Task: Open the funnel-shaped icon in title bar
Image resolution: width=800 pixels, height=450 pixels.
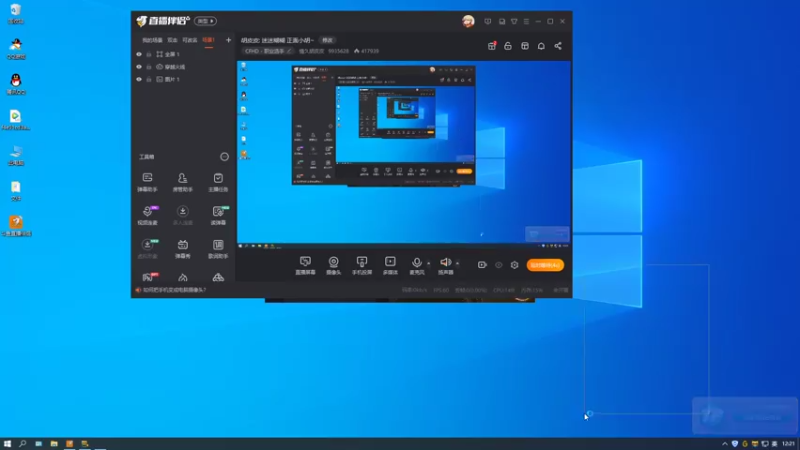Action: pyautogui.click(x=514, y=21)
